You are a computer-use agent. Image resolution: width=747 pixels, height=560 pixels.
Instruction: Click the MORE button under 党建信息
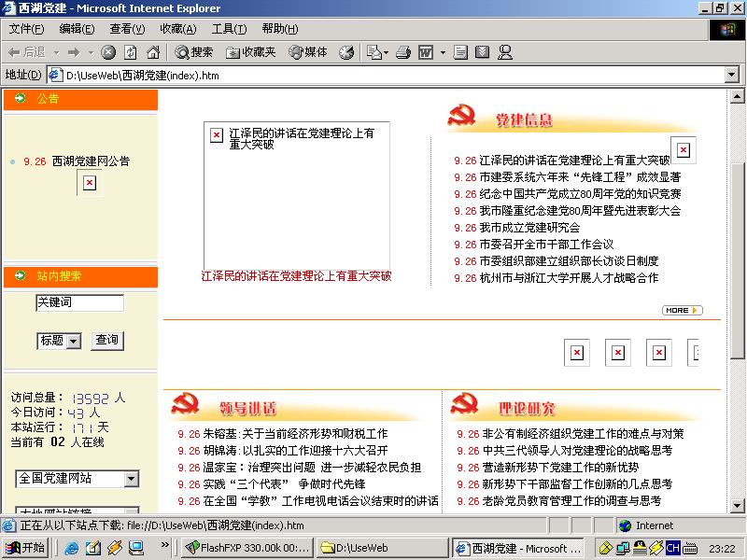point(682,310)
